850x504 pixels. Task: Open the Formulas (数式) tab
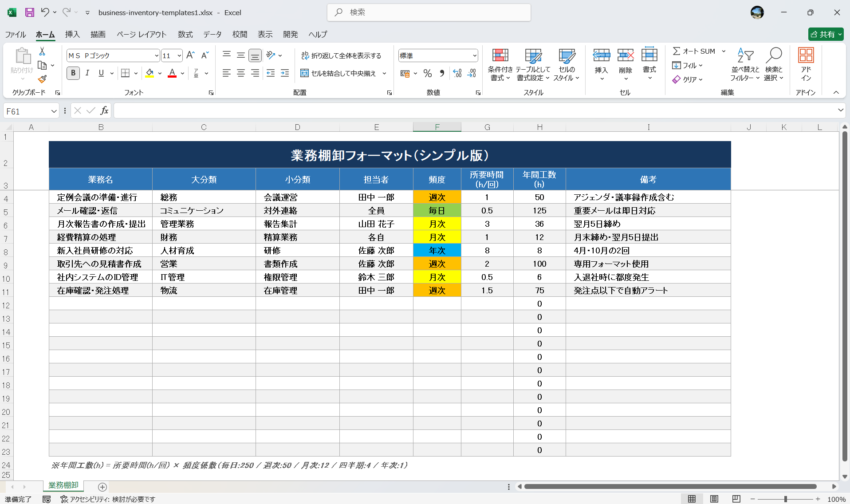click(x=185, y=34)
